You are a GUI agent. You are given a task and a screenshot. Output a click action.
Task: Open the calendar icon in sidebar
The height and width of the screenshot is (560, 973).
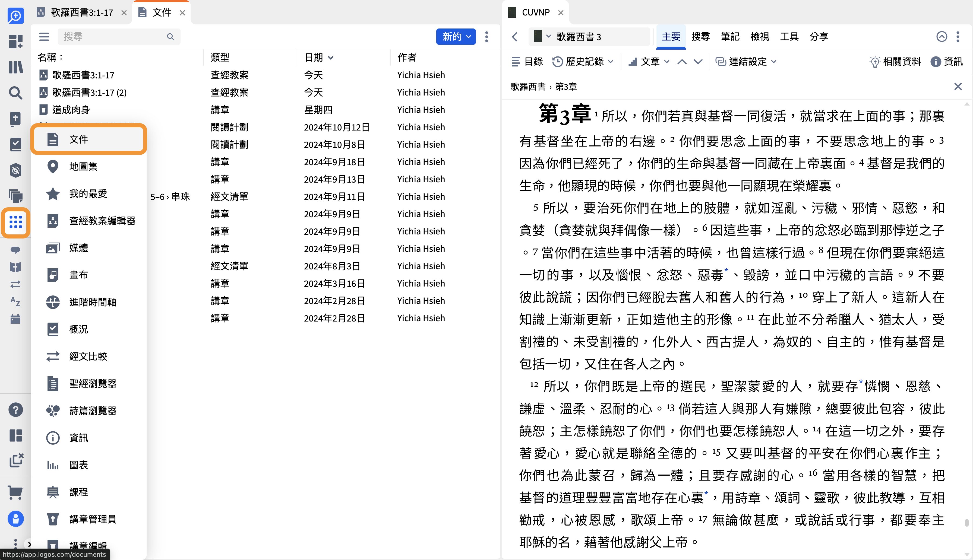[x=15, y=319]
